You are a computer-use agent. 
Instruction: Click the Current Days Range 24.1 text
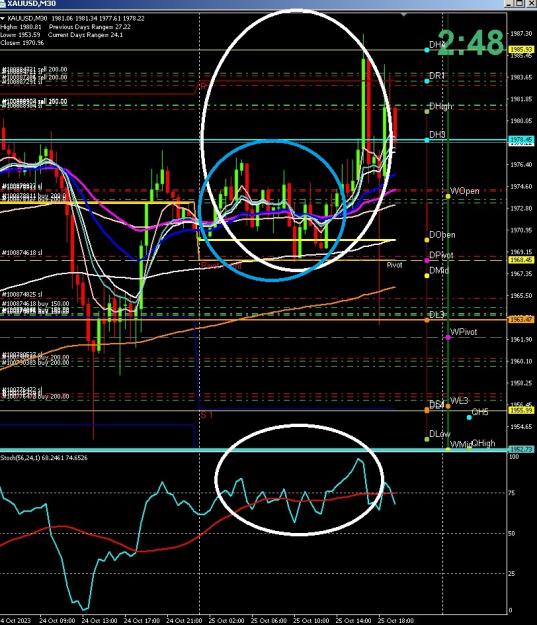[x=85, y=35]
